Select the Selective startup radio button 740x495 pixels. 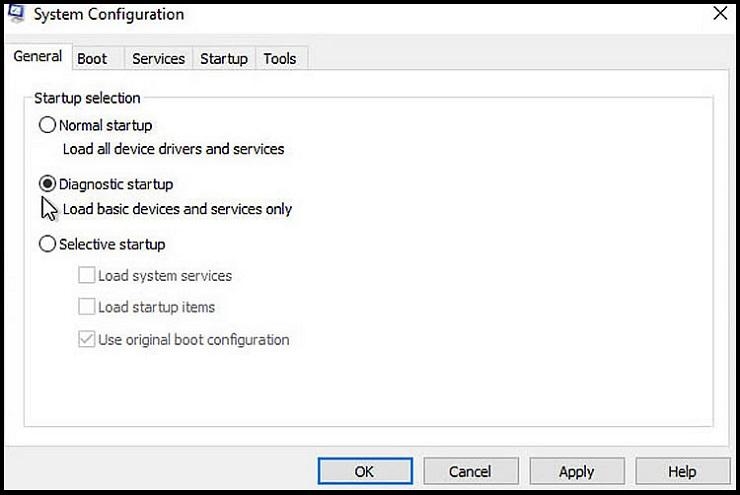tap(47, 244)
